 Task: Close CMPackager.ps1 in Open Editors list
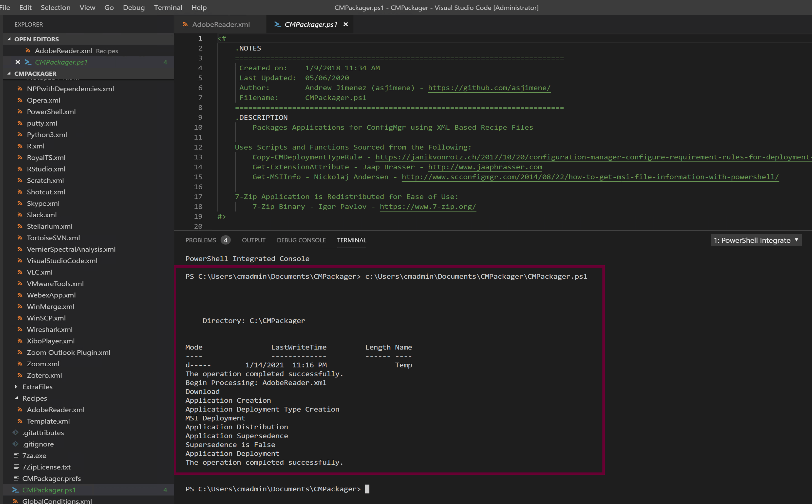[x=18, y=62]
